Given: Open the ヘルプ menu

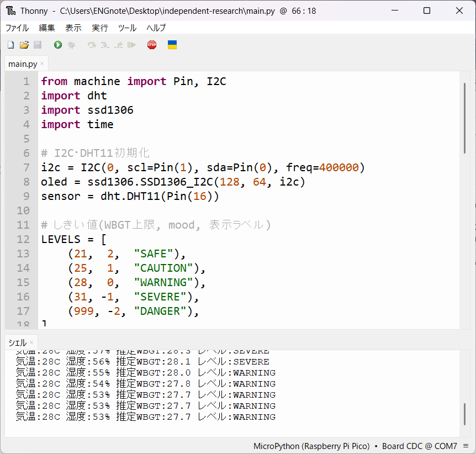Looking at the screenshot, I should tap(156, 28).
